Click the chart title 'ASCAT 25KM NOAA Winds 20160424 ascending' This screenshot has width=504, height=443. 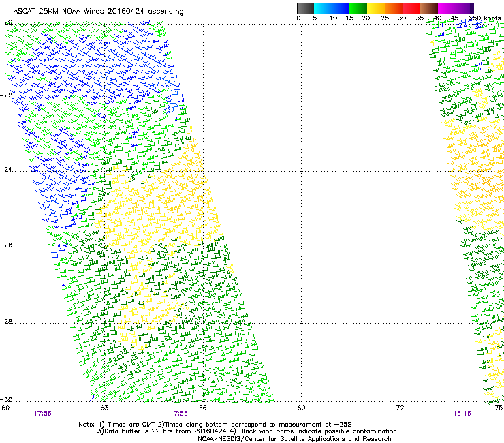[x=98, y=12]
